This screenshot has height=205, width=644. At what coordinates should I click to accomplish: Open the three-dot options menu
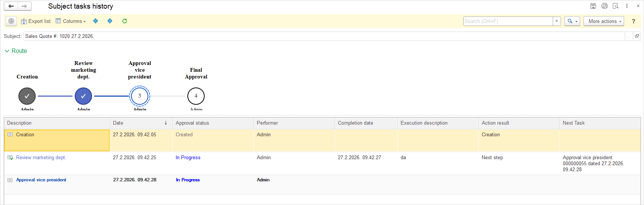click(627, 6)
